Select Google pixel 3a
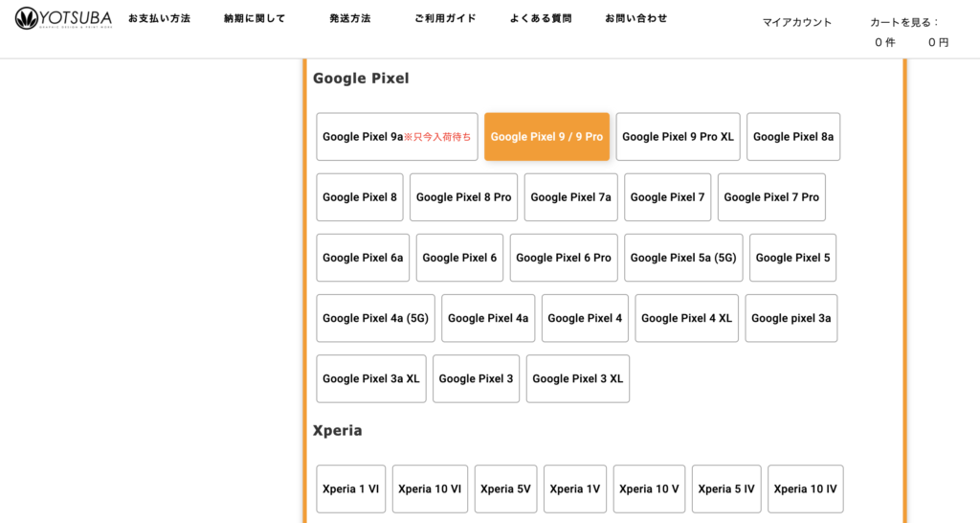This screenshot has width=980, height=523. pyautogui.click(x=791, y=318)
